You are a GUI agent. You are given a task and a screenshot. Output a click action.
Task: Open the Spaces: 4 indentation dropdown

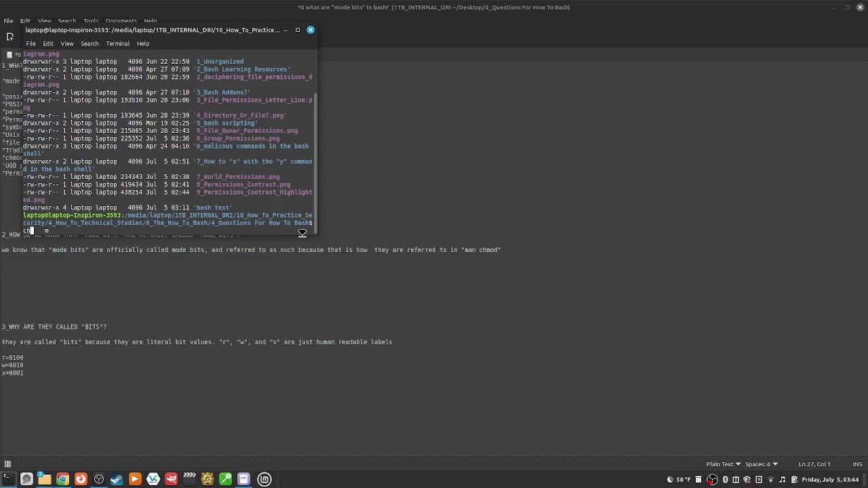[x=761, y=464]
